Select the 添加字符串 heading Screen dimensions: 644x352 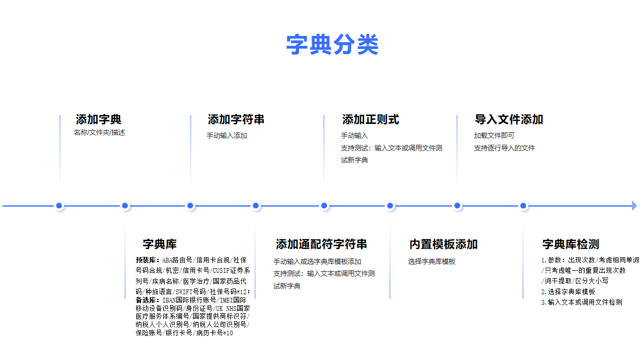click(236, 119)
